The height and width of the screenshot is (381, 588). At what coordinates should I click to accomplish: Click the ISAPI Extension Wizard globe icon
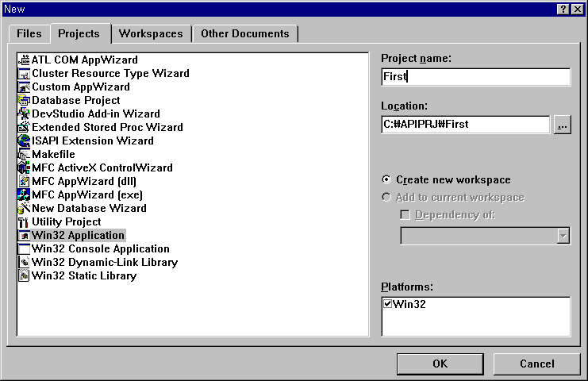(24, 141)
